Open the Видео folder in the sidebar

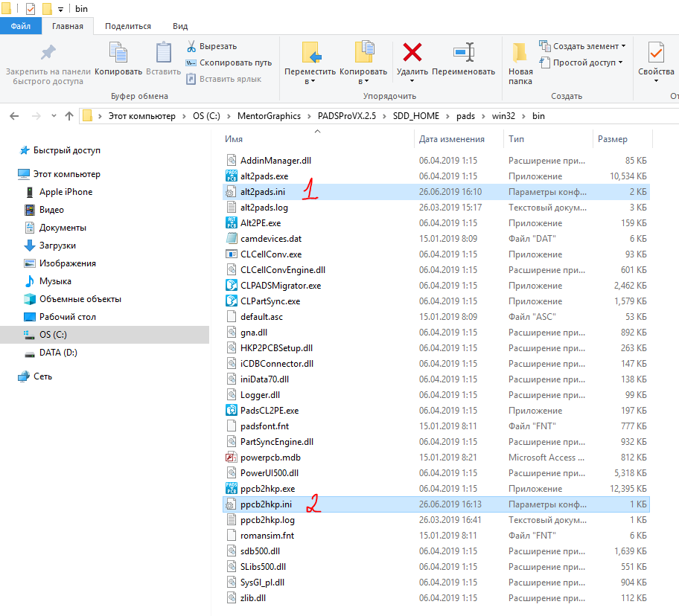click(x=51, y=210)
